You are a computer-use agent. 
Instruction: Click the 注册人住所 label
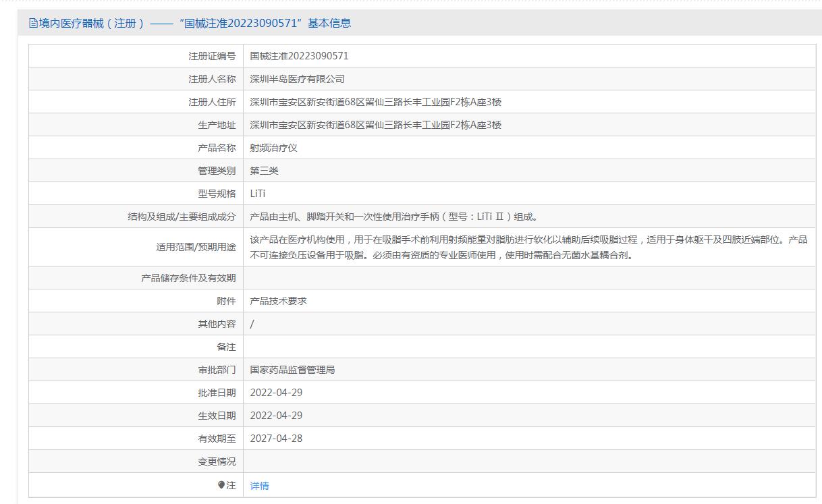[212, 102]
